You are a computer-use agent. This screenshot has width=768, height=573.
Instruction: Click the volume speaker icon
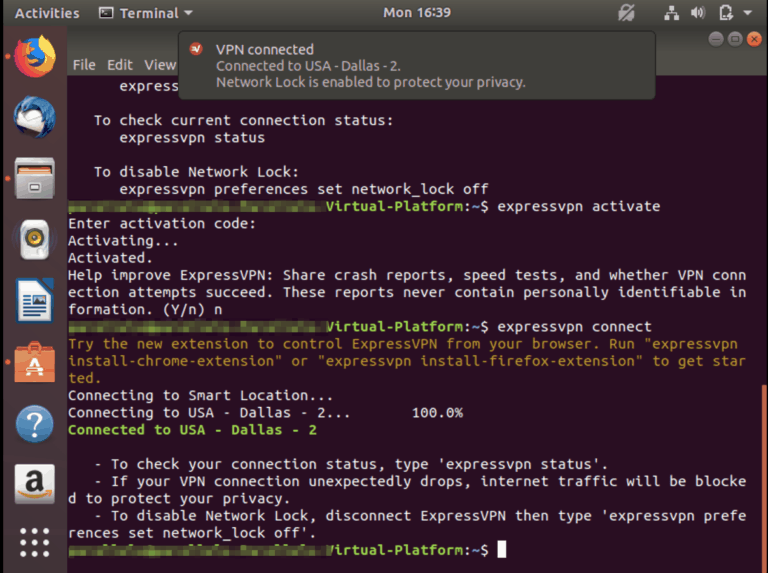point(697,13)
